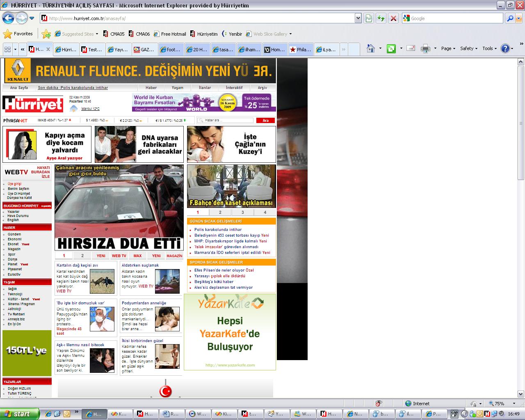Open the Gündem link in left sidebar

click(14, 234)
